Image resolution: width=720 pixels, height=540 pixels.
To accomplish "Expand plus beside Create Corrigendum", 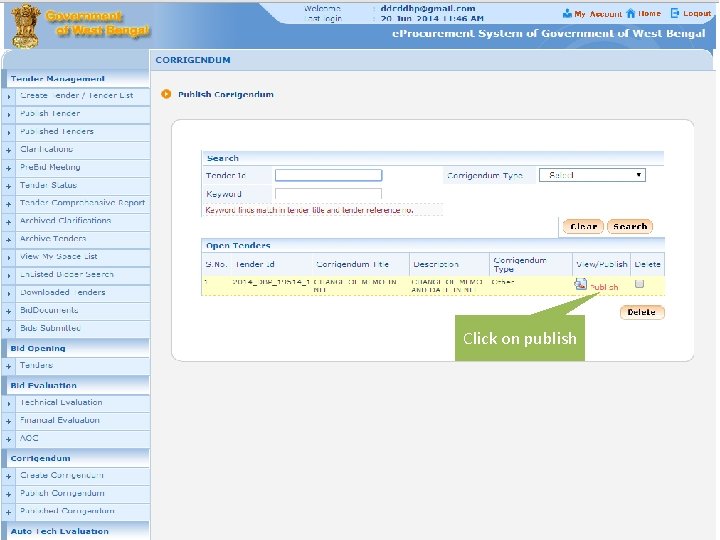I will point(9,477).
